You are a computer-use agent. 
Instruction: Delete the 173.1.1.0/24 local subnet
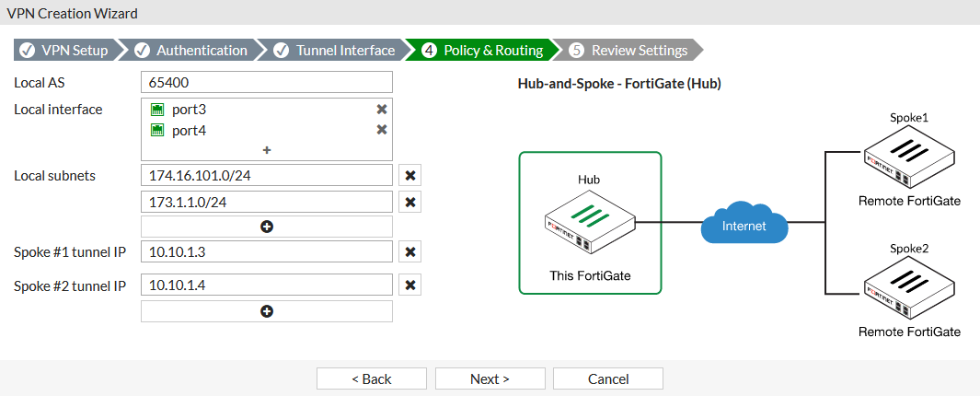pyautogui.click(x=410, y=202)
